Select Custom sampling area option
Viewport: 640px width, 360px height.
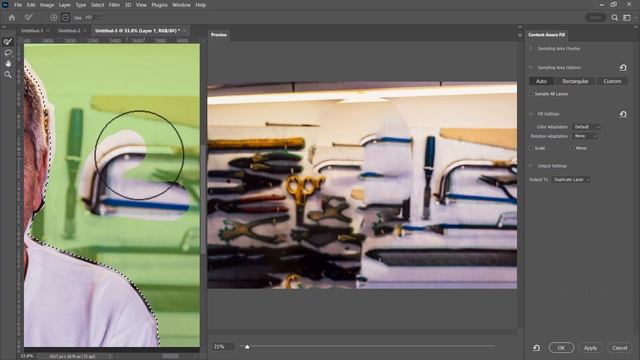click(612, 81)
